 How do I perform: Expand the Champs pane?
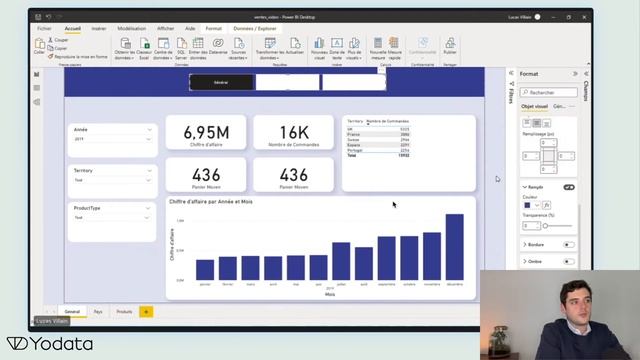(x=587, y=73)
